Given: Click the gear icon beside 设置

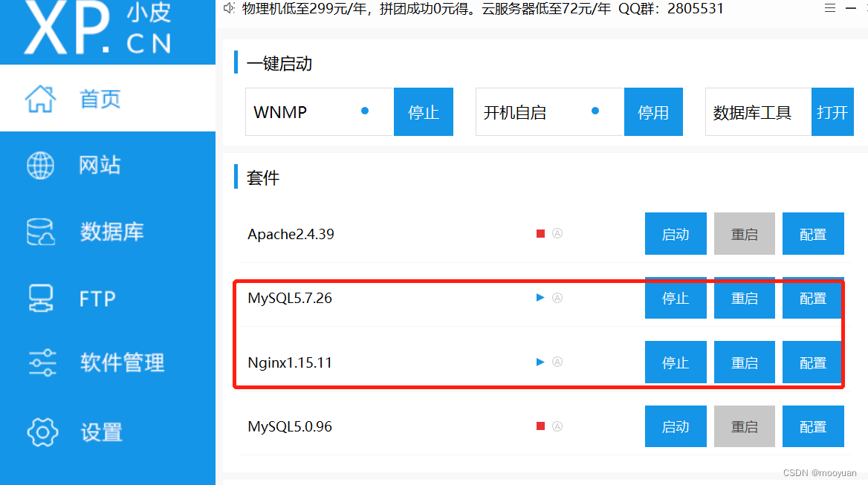Looking at the screenshot, I should [x=42, y=432].
